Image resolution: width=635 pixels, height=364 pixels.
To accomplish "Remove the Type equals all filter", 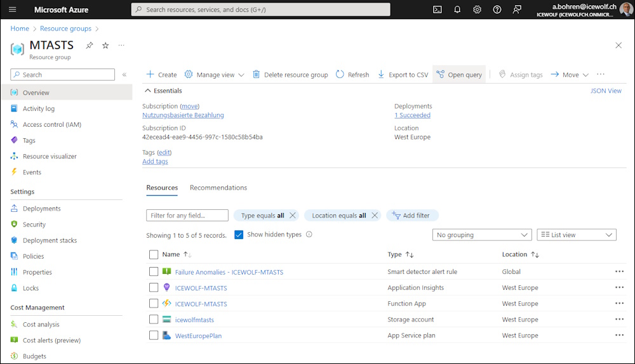I will (292, 215).
